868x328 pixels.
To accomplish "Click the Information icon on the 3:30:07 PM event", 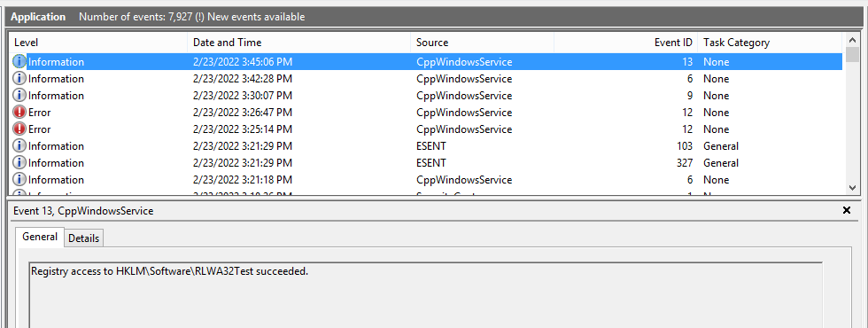I will click(x=19, y=96).
